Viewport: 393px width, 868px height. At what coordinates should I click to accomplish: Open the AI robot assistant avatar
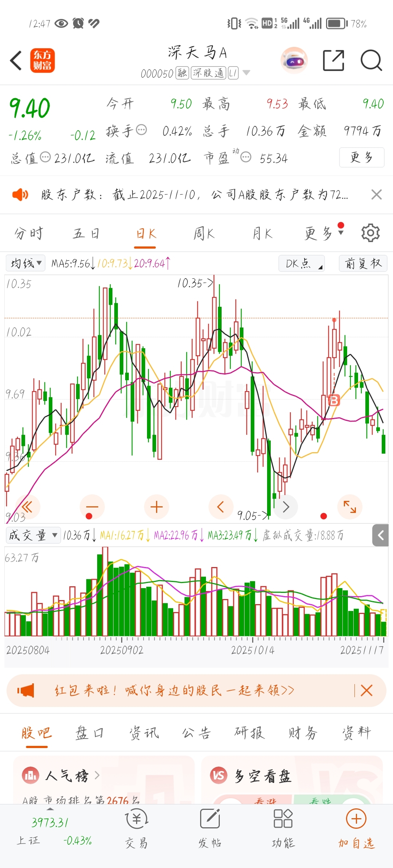(294, 60)
